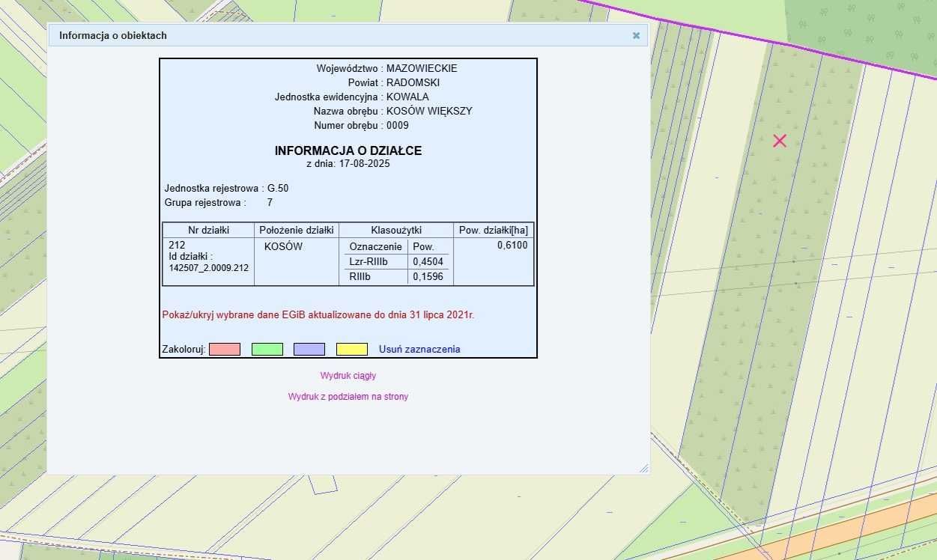Select parcel number 212 cell
The image size is (937, 560).
[177, 245]
